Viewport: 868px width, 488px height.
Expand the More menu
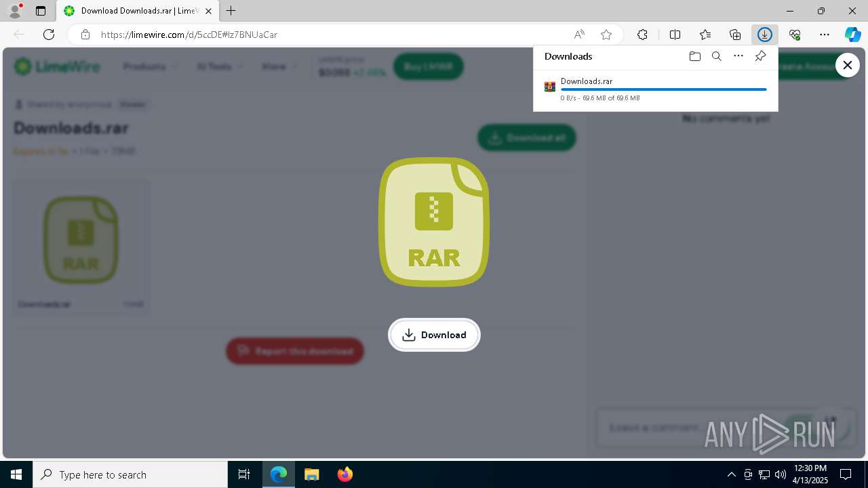click(x=279, y=66)
